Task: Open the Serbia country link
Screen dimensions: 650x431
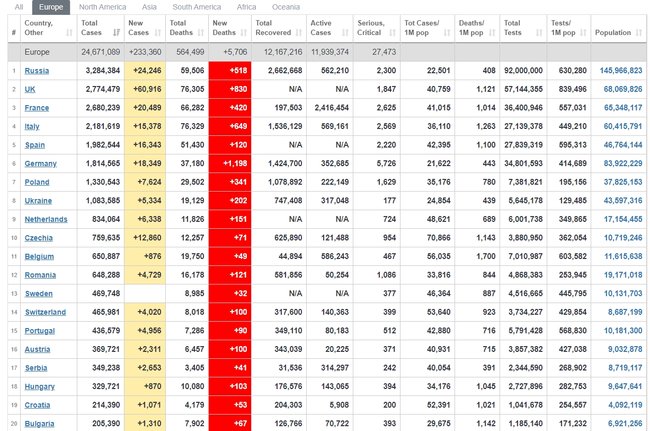Action: pyautogui.click(x=36, y=368)
